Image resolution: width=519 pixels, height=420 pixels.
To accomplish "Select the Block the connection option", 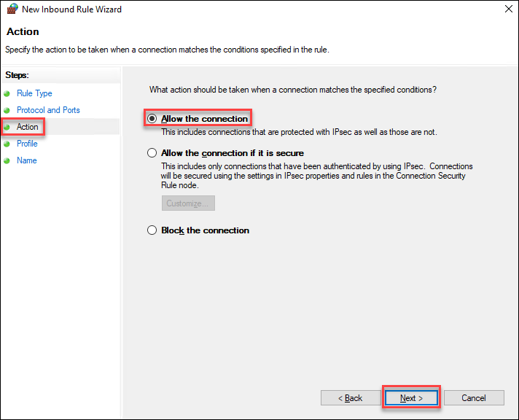I will point(152,230).
